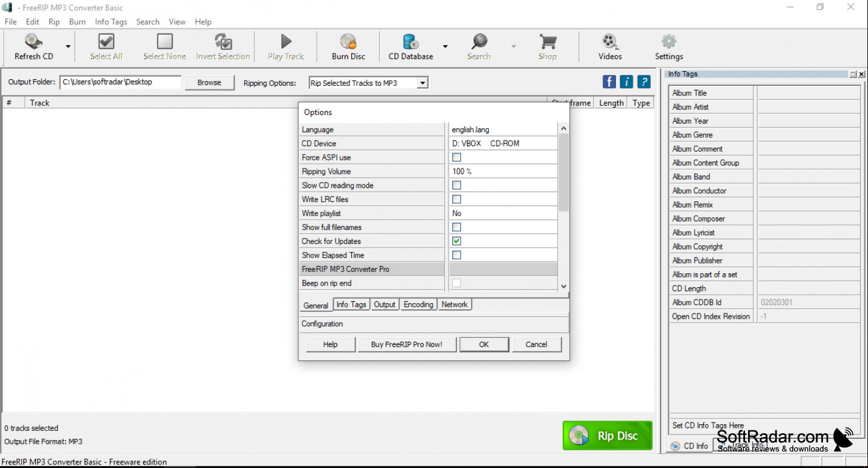Image resolution: width=868 pixels, height=468 pixels.
Task: Click the Album Artist value field
Action: pyautogui.click(x=809, y=107)
